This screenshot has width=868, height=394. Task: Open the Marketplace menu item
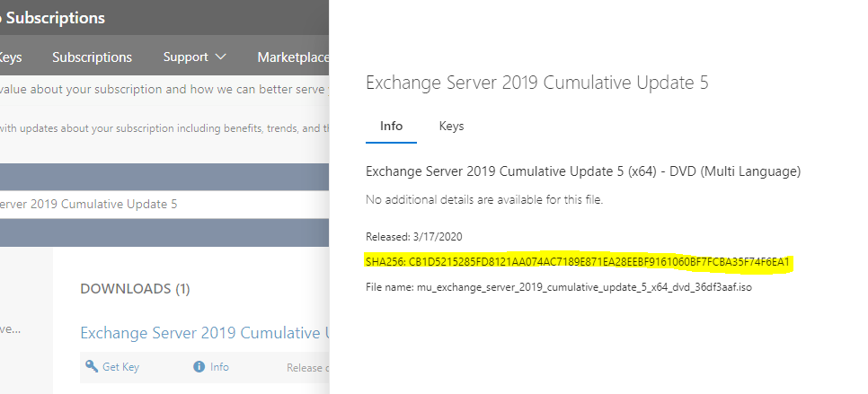coord(294,57)
